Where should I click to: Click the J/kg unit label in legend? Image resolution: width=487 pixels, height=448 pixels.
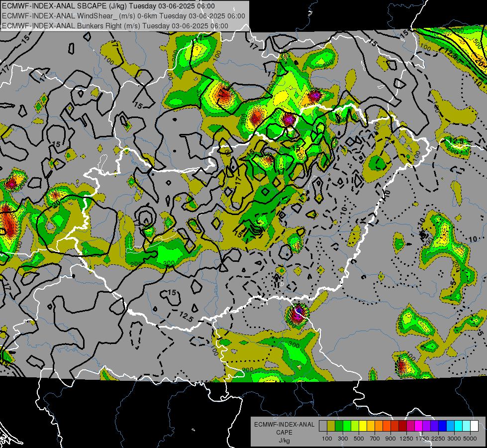click(284, 441)
